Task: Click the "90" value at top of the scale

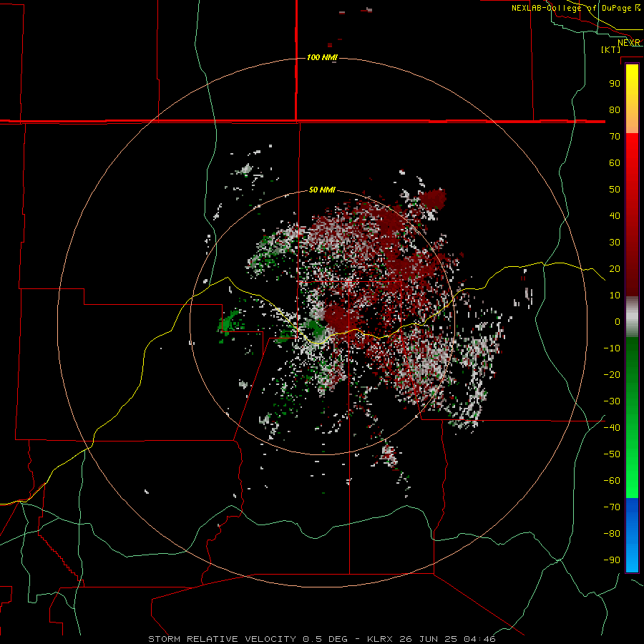Action: point(615,84)
